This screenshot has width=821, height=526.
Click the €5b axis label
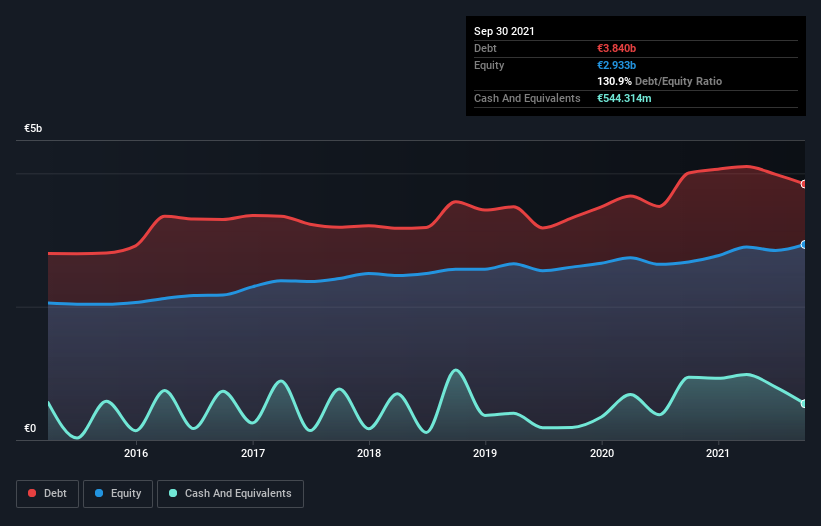pos(33,128)
